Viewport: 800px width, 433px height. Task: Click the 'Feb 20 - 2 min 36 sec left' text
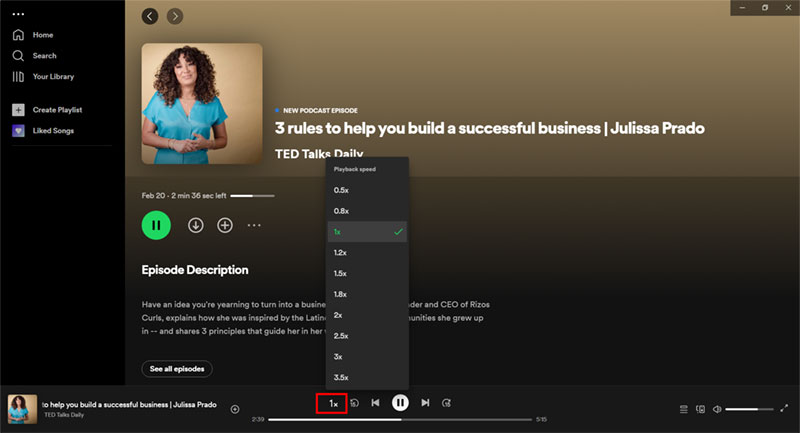pos(184,195)
